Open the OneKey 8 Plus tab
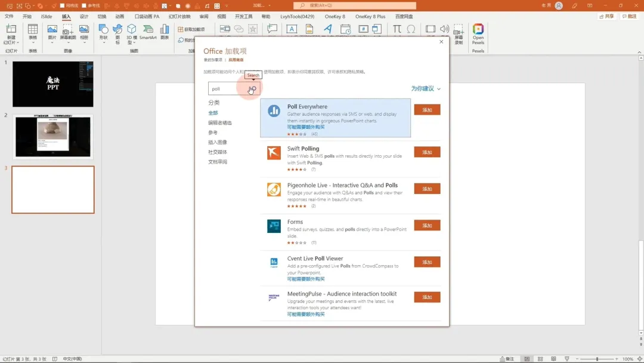Viewport: 644px width, 363px height. pos(370,17)
